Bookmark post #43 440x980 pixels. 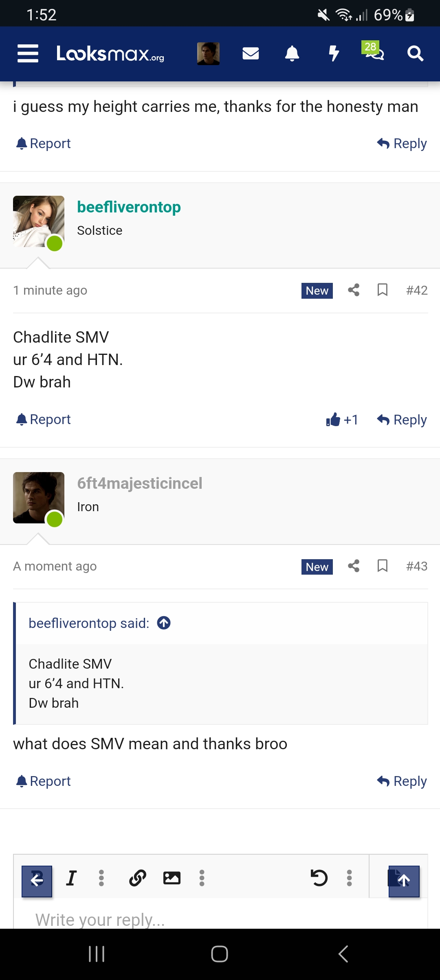382,566
